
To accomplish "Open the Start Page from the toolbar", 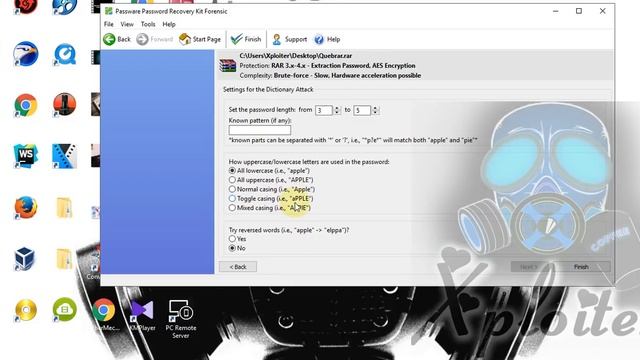I will click(x=200, y=39).
